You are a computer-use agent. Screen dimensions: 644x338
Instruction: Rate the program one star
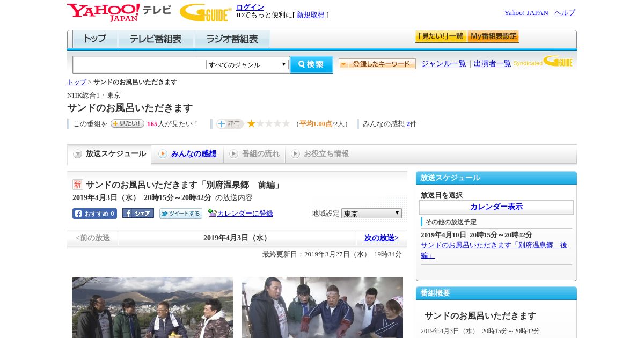[x=251, y=124]
